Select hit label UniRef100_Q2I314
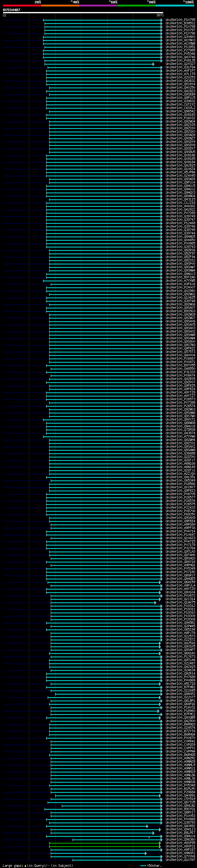This screenshot has width=197, height=868. 180,599
